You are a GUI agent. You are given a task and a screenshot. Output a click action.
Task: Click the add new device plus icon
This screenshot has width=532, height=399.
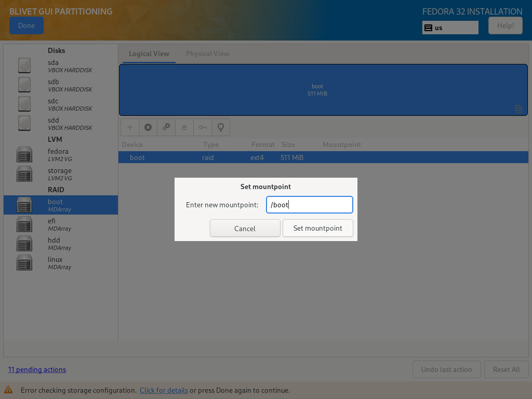tap(130, 127)
